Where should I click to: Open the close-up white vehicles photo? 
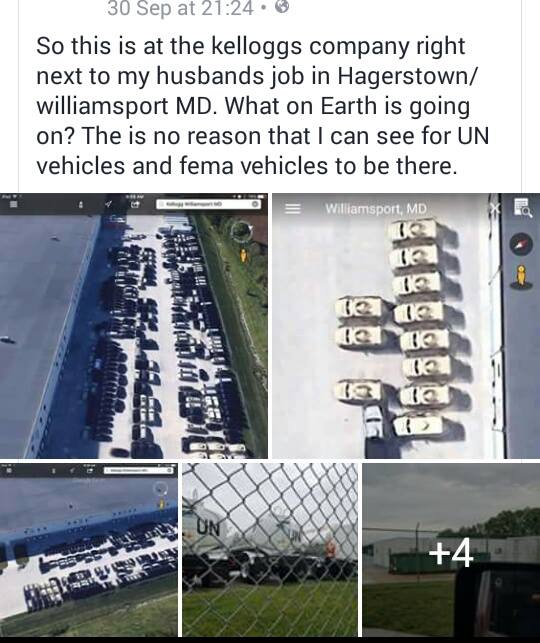(406, 326)
